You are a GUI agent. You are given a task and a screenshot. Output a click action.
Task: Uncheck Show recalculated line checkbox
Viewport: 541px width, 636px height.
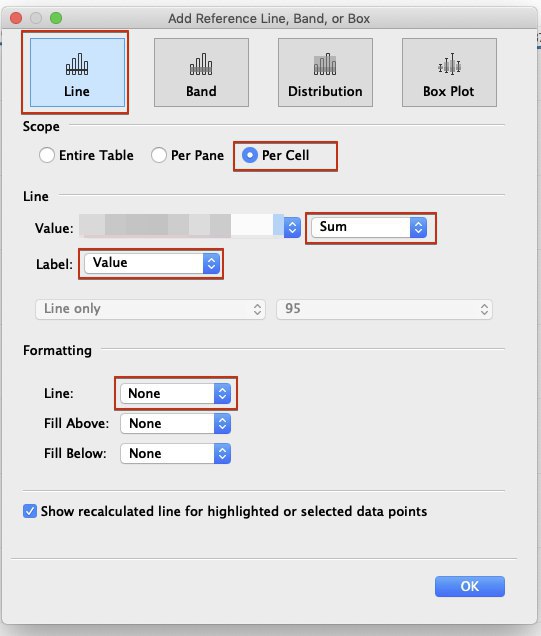pos(30,511)
